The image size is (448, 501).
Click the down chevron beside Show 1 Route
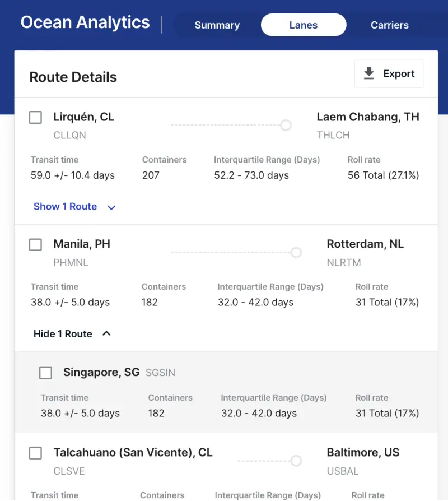coord(111,207)
